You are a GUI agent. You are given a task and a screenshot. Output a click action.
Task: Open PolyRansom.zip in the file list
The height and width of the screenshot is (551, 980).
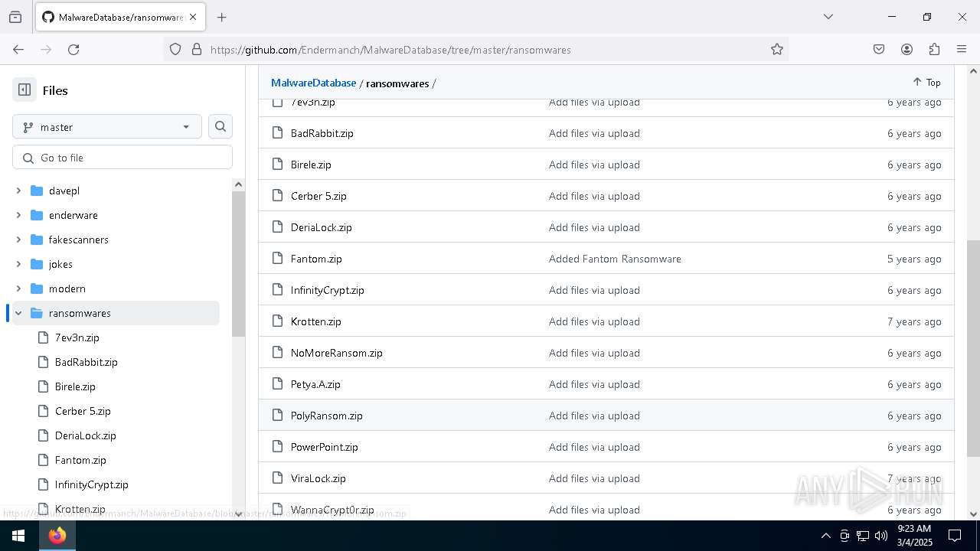[326, 416]
